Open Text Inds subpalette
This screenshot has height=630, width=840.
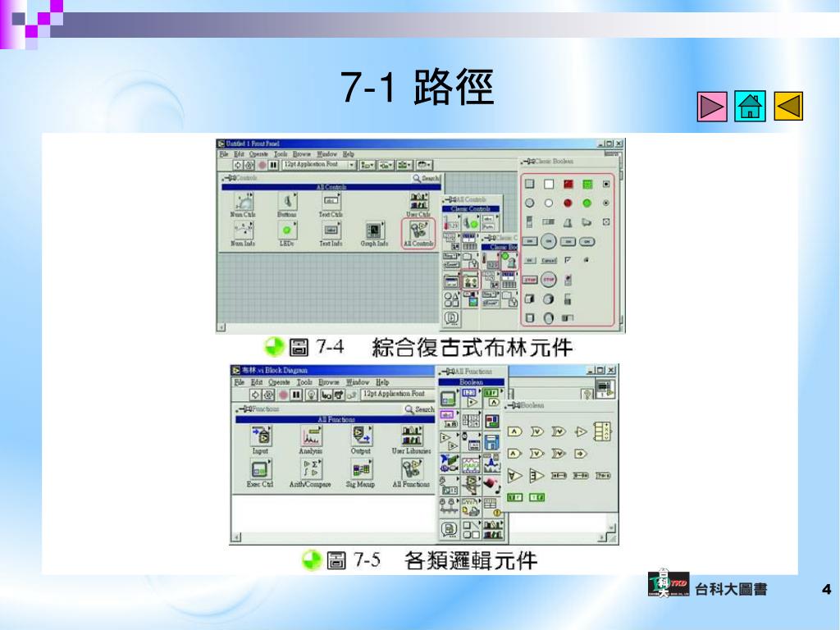[331, 234]
